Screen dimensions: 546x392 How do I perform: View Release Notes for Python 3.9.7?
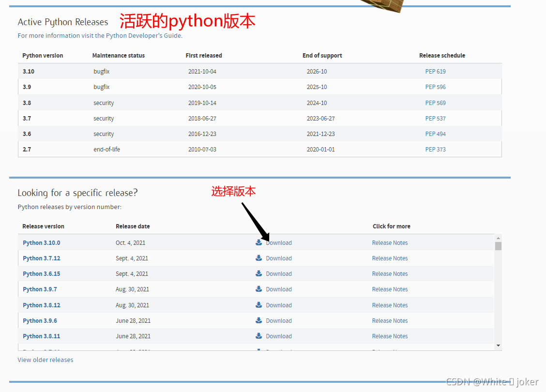coord(390,289)
